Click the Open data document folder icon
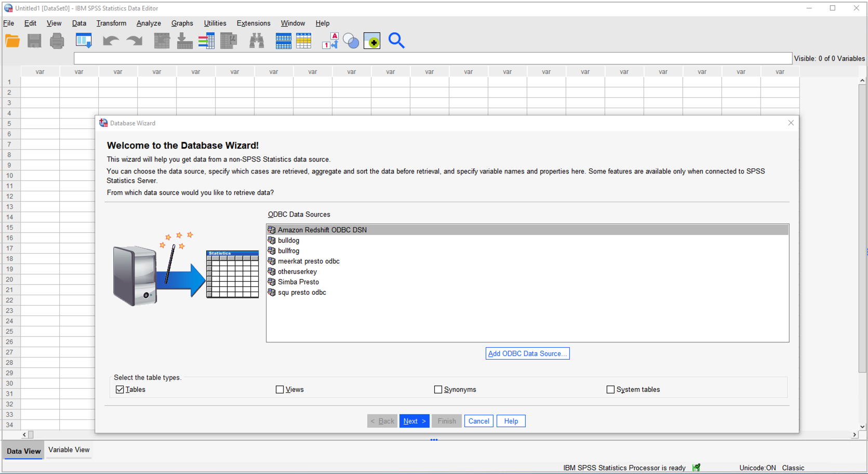The width and height of the screenshot is (868, 474). click(x=12, y=41)
